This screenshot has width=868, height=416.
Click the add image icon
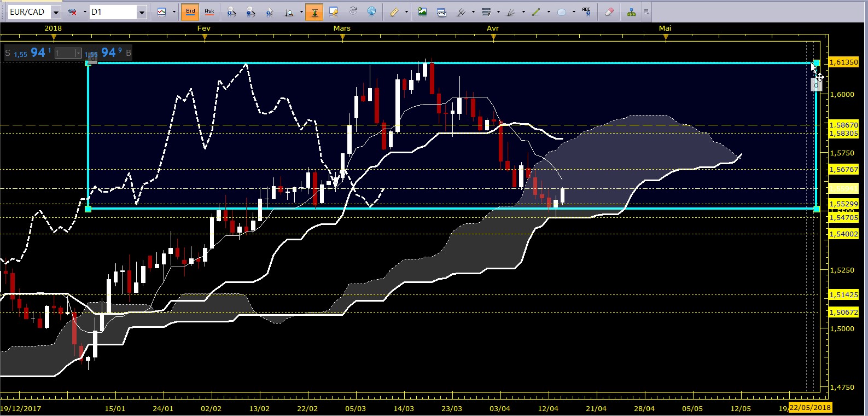422,11
